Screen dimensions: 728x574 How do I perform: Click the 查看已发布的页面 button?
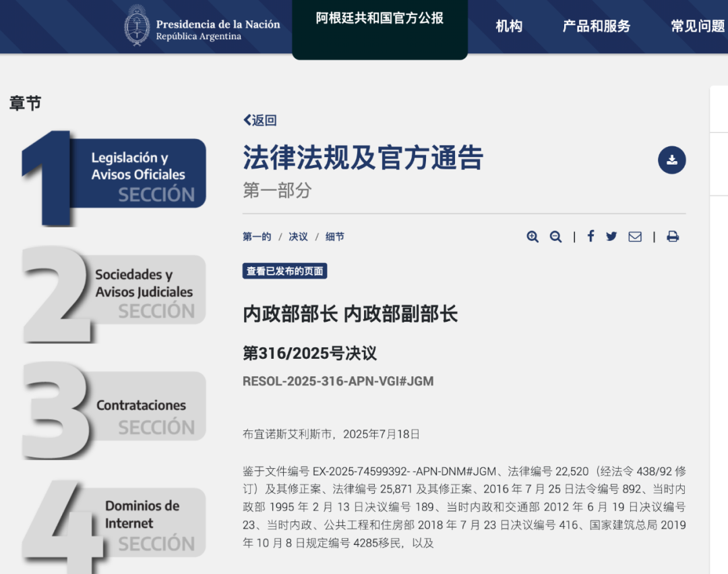(284, 270)
